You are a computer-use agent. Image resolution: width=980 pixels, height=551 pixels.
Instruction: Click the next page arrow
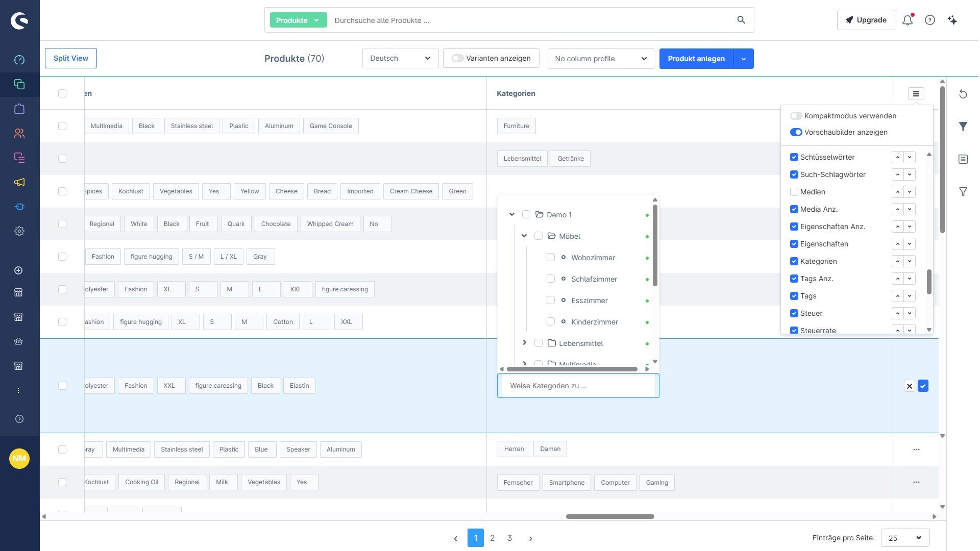531,538
